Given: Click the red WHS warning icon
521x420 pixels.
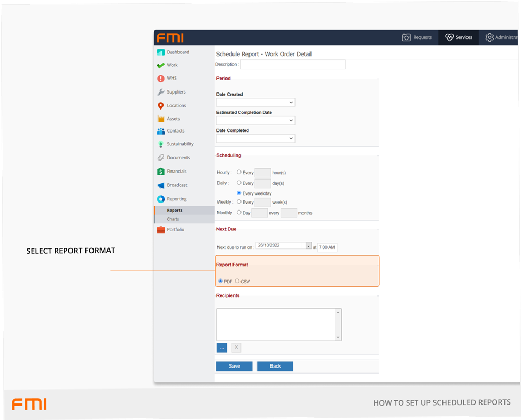Looking at the screenshot, I should (160, 79).
